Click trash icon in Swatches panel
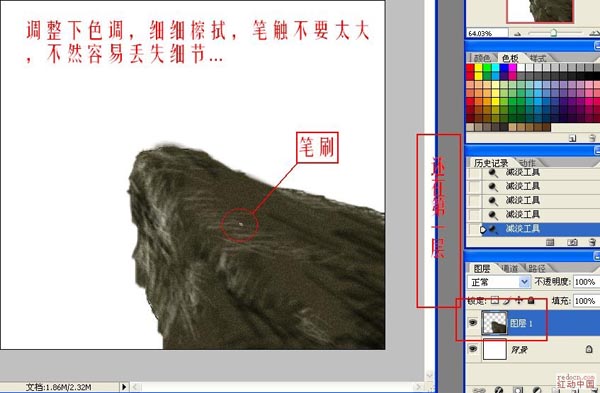600x393 pixels. pyautogui.click(x=592, y=138)
